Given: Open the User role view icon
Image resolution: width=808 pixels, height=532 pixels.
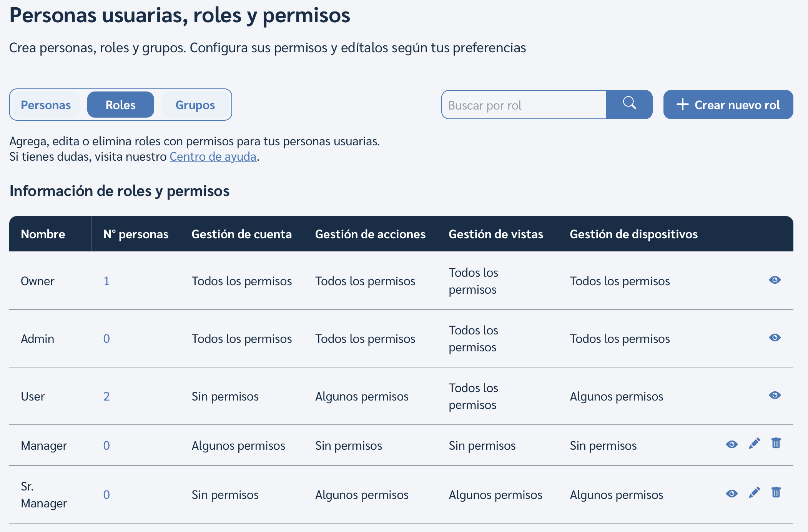Looking at the screenshot, I should [x=775, y=396].
